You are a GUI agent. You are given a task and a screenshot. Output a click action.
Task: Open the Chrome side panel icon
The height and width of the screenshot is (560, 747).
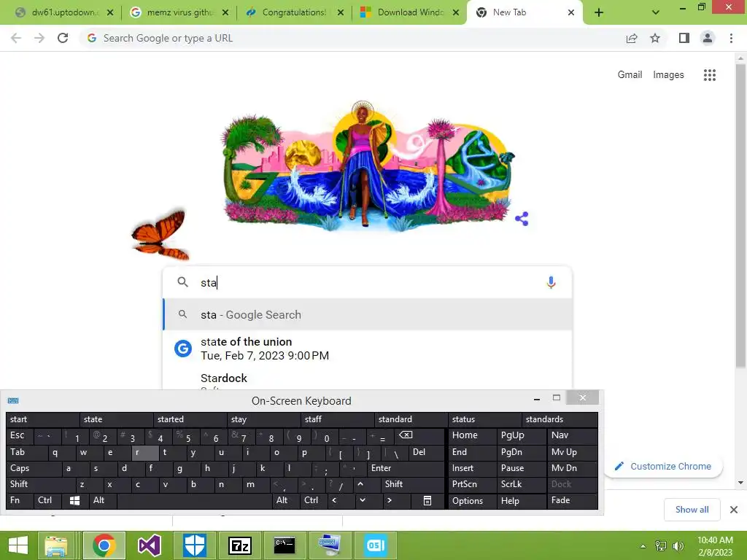coord(684,38)
